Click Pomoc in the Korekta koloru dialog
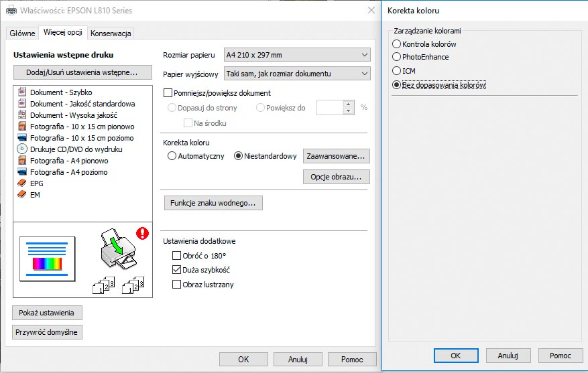Image resolution: width=588 pixels, height=373 pixels. pyautogui.click(x=561, y=356)
